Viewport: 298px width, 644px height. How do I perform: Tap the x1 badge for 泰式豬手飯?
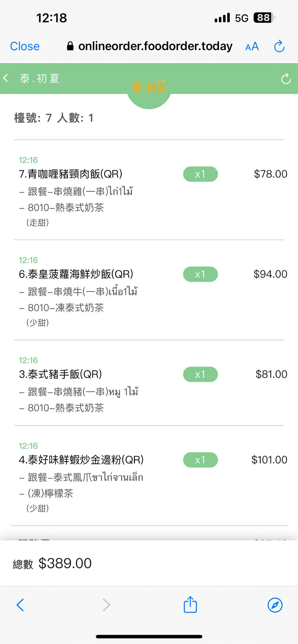[x=200, y=374]
